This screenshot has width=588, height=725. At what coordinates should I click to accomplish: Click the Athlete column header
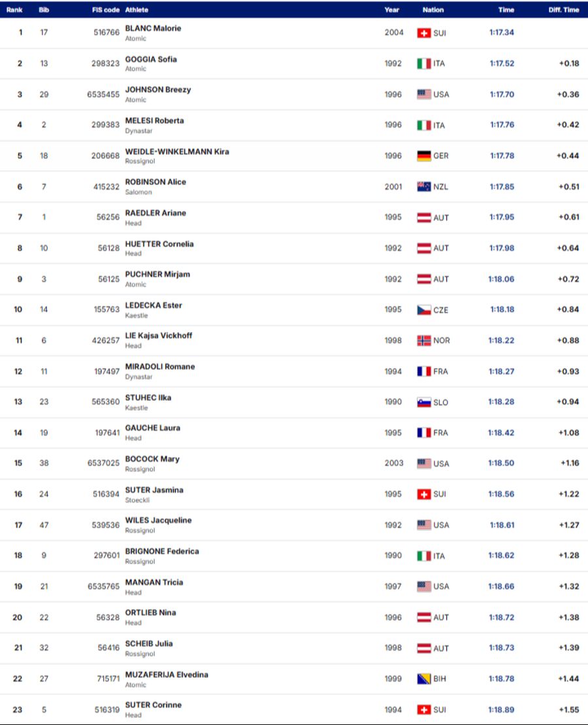137,10
